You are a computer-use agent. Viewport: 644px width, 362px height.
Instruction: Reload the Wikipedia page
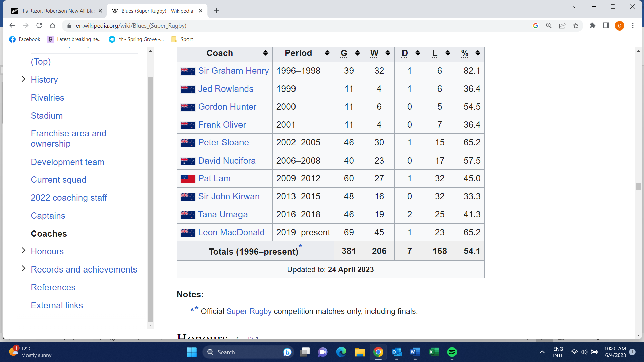pyautogui.click(x=39, y=26)
